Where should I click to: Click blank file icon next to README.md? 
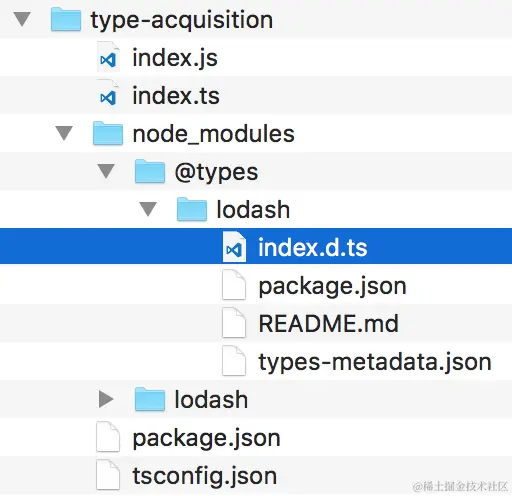234,323
